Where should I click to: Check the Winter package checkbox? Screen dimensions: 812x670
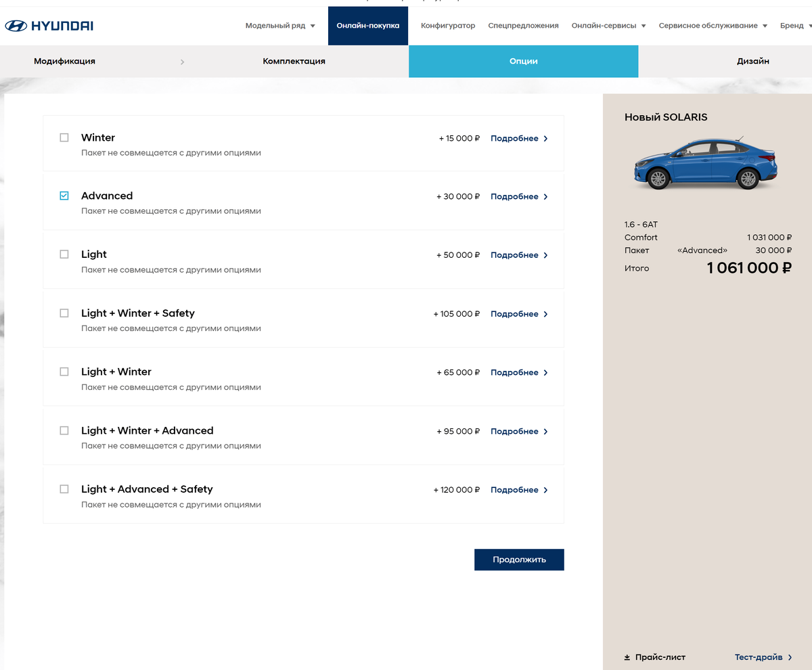(64, 137)
